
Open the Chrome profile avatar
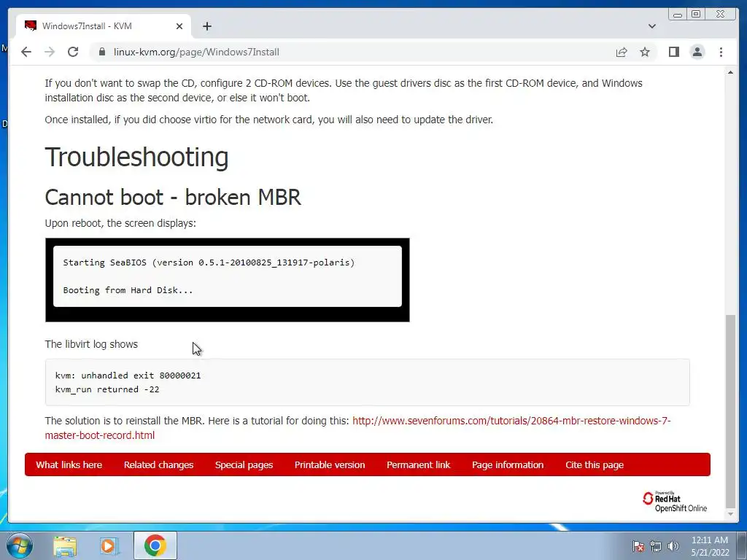[697, 52]
